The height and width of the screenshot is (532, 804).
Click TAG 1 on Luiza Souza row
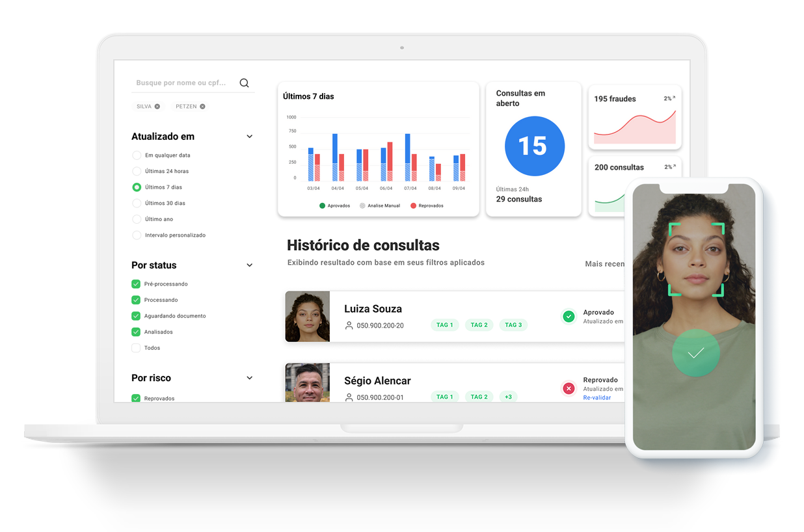tap(445, 325)
